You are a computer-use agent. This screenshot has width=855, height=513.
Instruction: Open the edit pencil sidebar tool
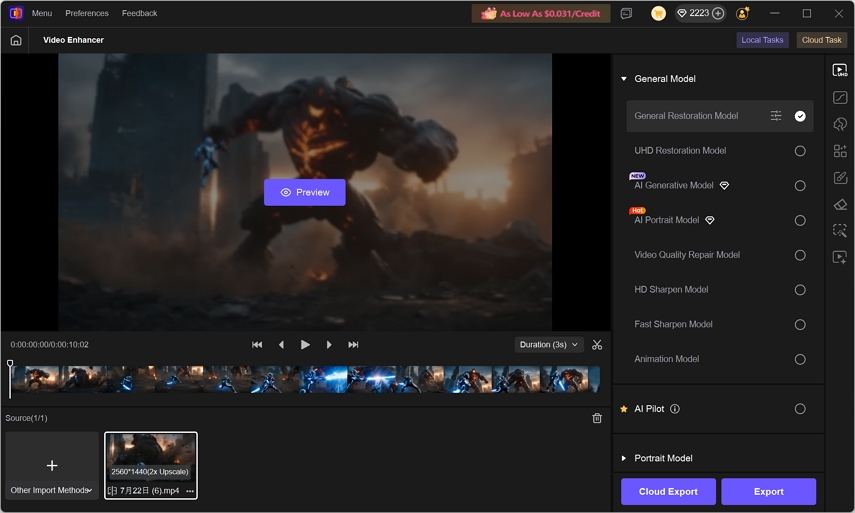pos(840,177)
